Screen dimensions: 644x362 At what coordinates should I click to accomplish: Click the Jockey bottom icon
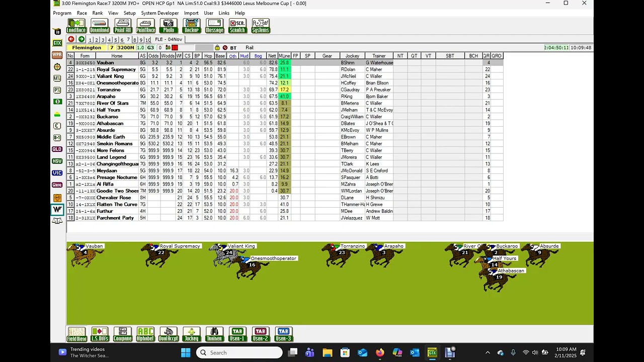(191, 334)
